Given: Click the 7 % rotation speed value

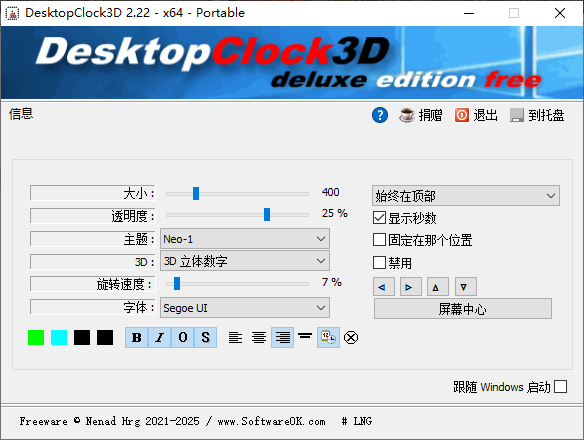Looking at the screenshot, I should (x=331, y=282).
